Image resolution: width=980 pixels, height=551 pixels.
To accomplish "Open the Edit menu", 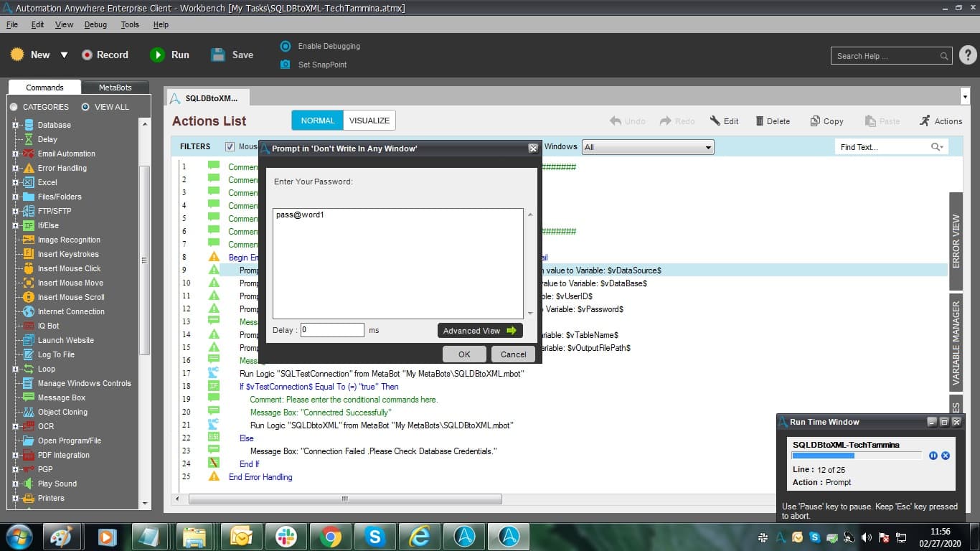I will click(37, 24).
